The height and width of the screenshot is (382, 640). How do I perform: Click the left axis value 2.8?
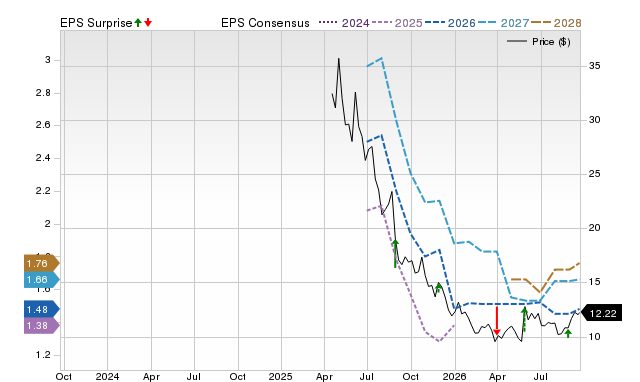(x=43, y=93)
